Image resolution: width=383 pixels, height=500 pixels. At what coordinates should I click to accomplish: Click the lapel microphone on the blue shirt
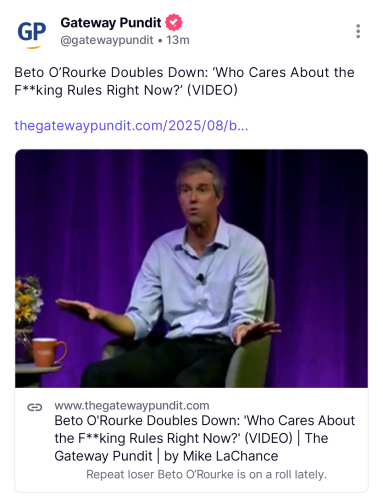point(201,278)
